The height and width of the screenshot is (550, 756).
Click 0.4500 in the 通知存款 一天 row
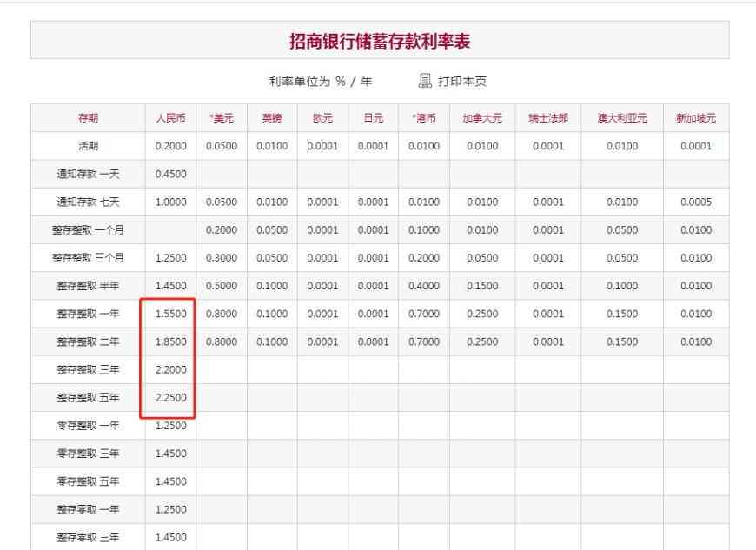(x=170, y=174)
